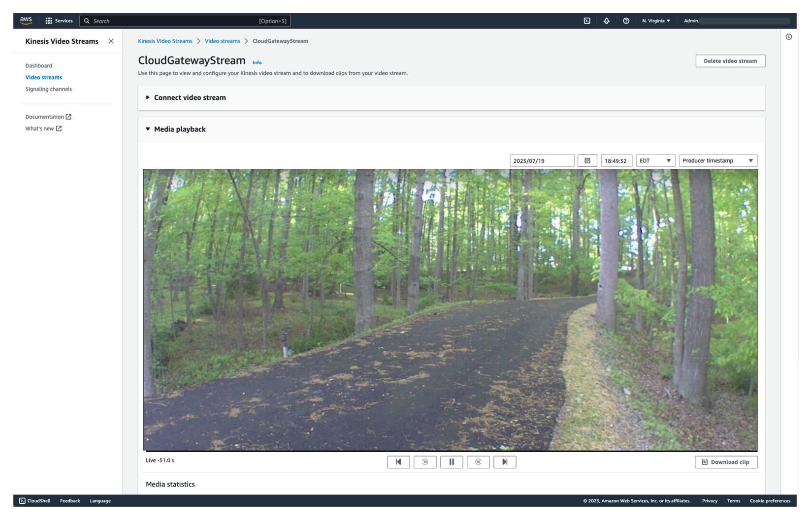The image size is (812, 520).
Task: Close the Kinesis Video Streams sidebar
Action: coord(111,41)
